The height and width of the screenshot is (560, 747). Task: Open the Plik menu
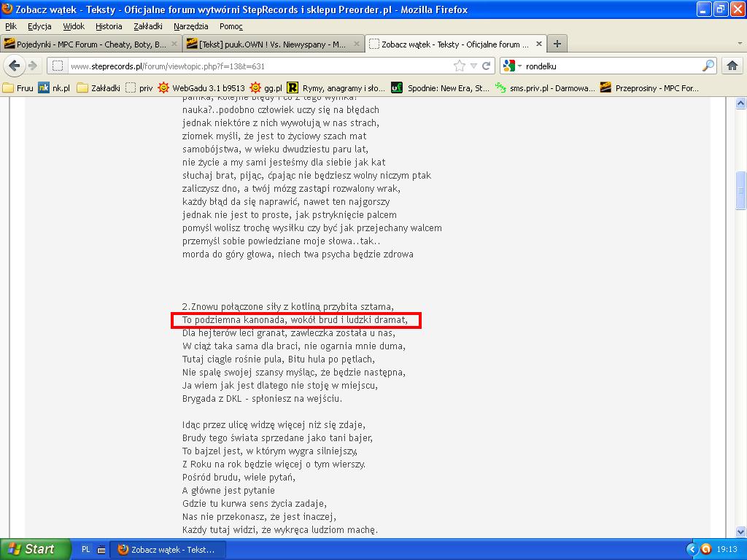coord(11,26)
